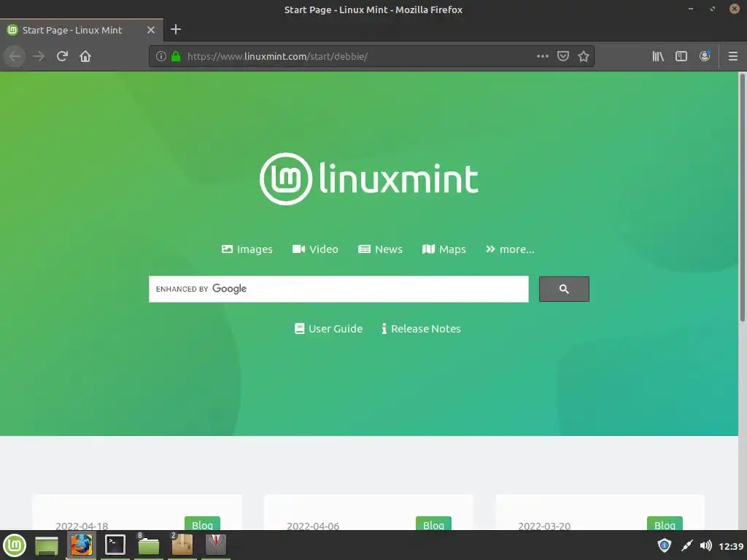This screenshot has width=747, height=560.
Task: Click the green padlock security icon
Action: point(176,56)
